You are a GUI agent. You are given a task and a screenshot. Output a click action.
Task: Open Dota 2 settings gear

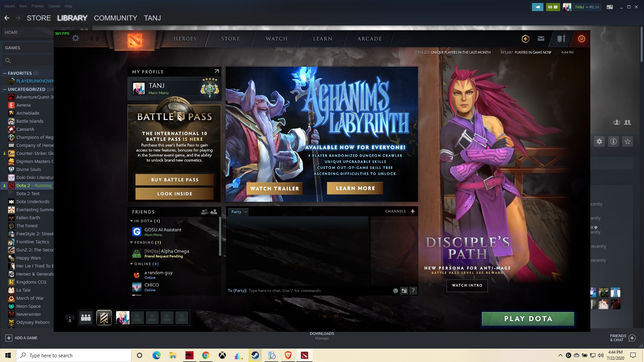click(x=76, y=38)
